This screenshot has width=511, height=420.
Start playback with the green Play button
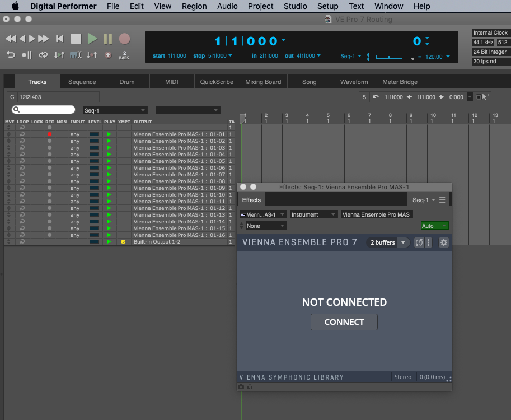[x=92, y=39]
